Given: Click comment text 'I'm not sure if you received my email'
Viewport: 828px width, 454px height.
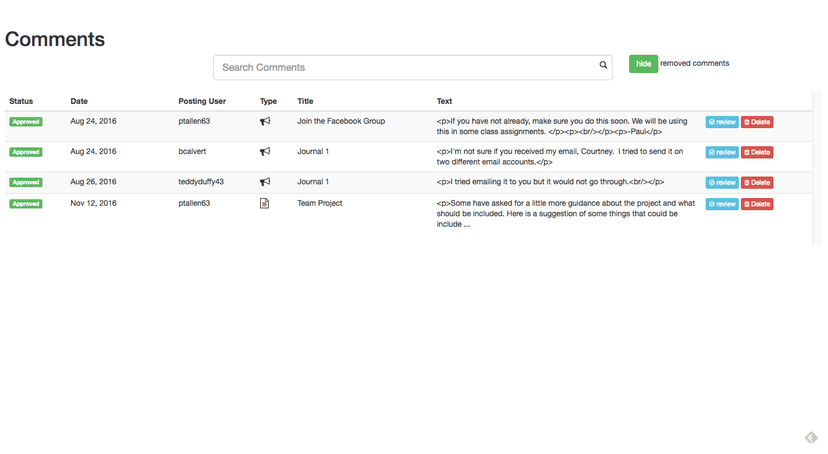Looking at the screenshot, I should 560,157.
